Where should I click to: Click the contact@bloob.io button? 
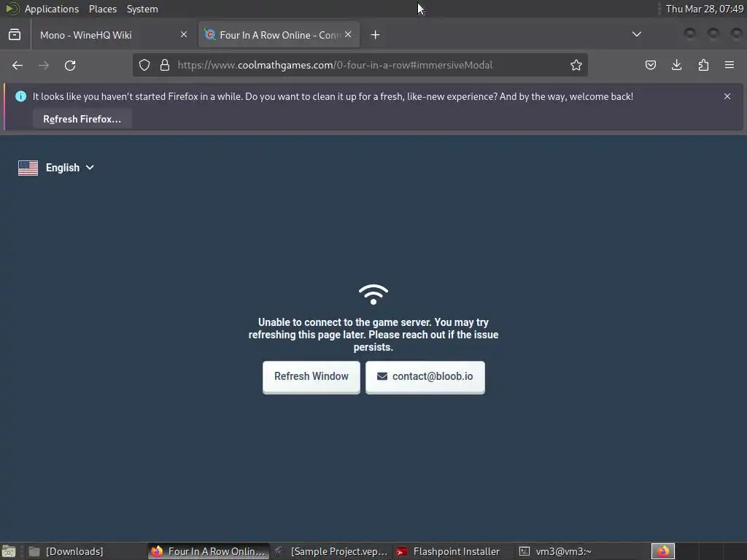click(x=425, y=377)
